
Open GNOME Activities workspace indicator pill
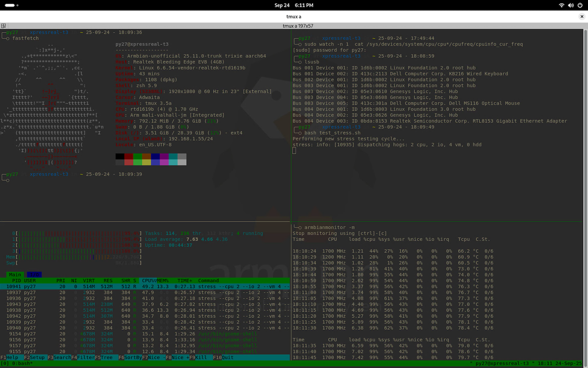click(10, 5)
